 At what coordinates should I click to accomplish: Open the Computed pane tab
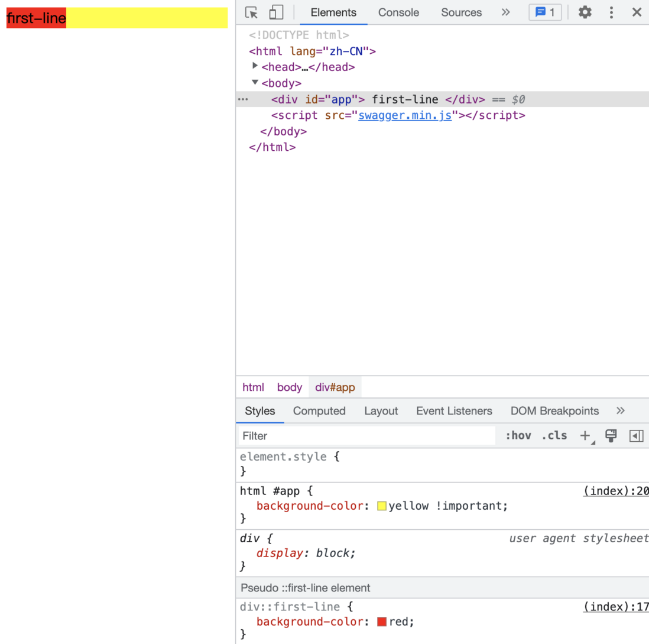[x=319, y=411]
